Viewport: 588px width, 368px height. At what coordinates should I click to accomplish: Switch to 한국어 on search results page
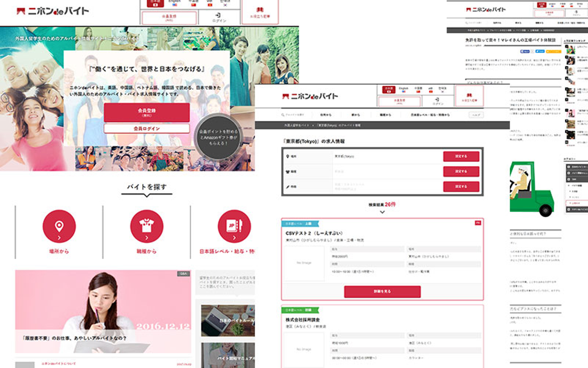click(443, 89)
